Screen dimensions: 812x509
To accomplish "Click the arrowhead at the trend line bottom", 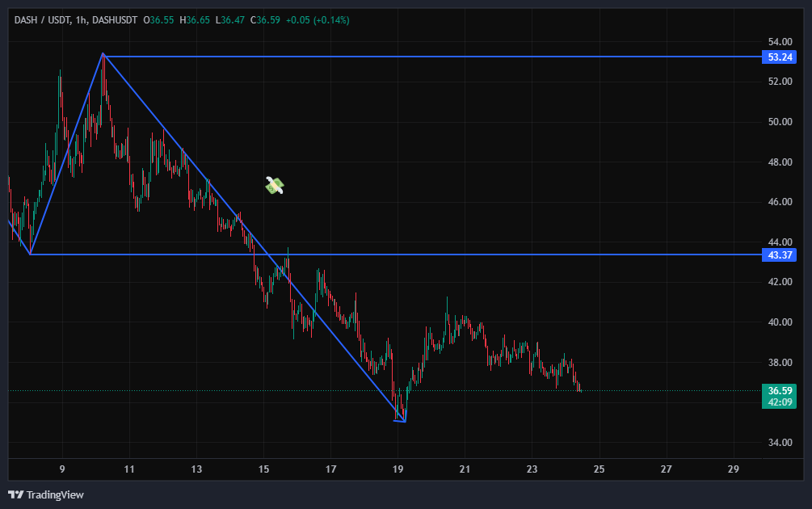I will click(402, 419).
